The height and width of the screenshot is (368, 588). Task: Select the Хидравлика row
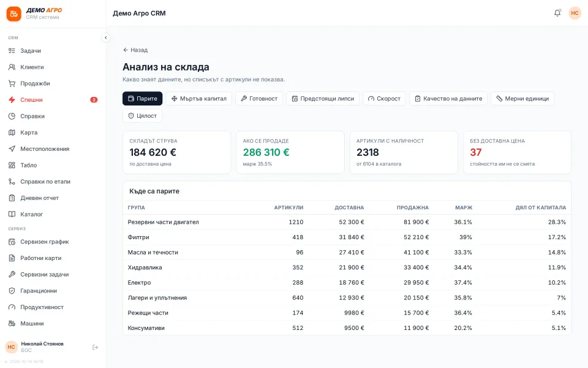point(347,267)
